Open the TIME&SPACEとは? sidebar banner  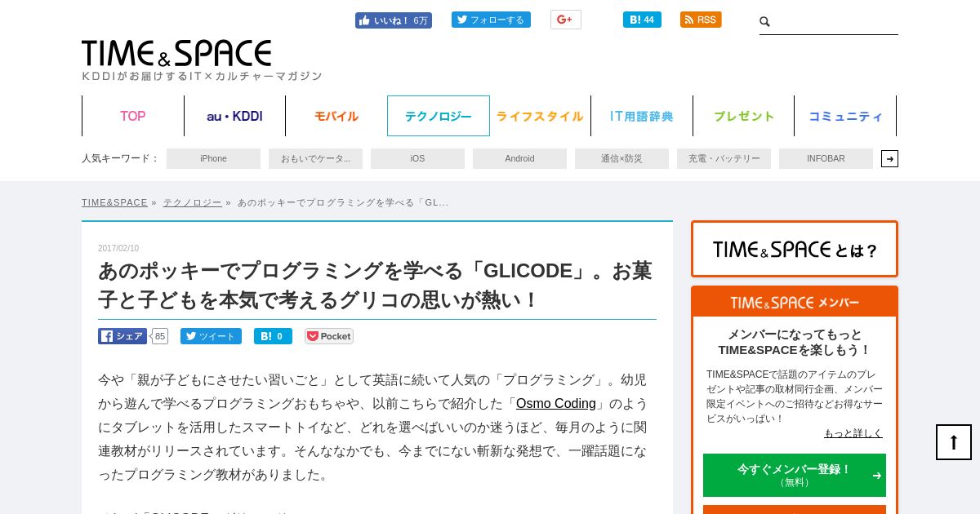coord(795,249)
